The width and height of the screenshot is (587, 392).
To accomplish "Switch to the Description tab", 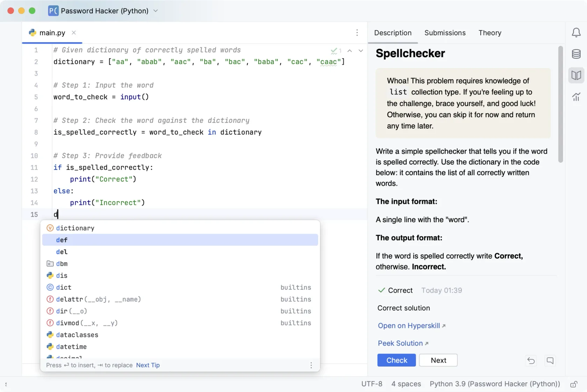I will pos(393,33).
